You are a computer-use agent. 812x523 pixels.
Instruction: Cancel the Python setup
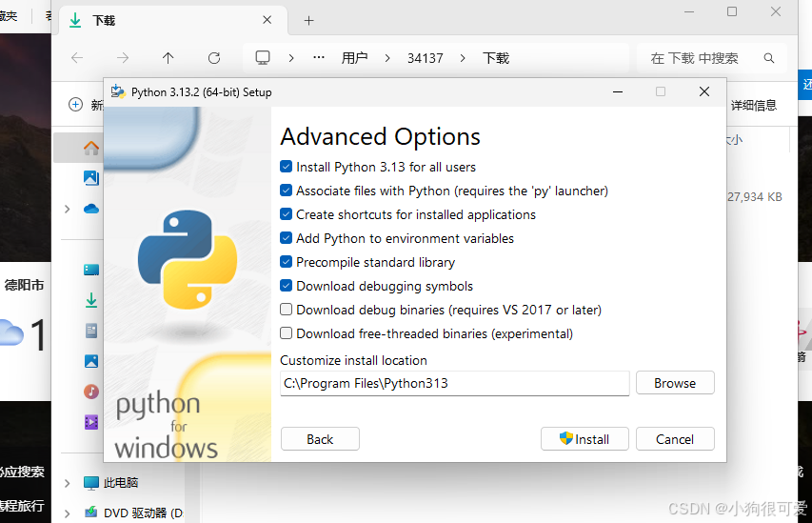tap(675, 439)
